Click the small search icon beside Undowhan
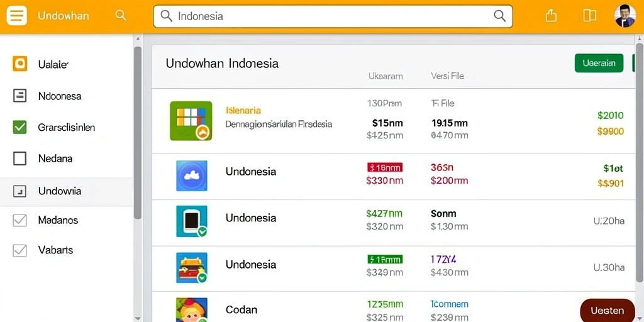 point(121,16)
